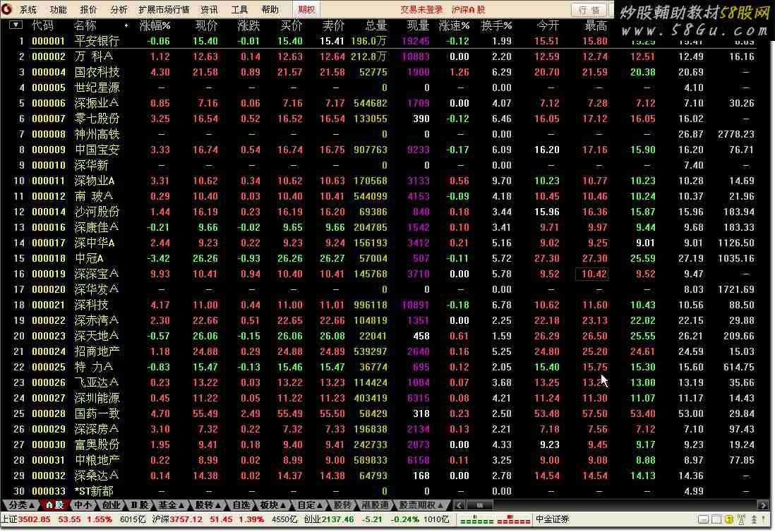The height and width of the screenshot is (532, 775).
Task: Click the up-arrow icon in status bar
Action: pos(754,519)
